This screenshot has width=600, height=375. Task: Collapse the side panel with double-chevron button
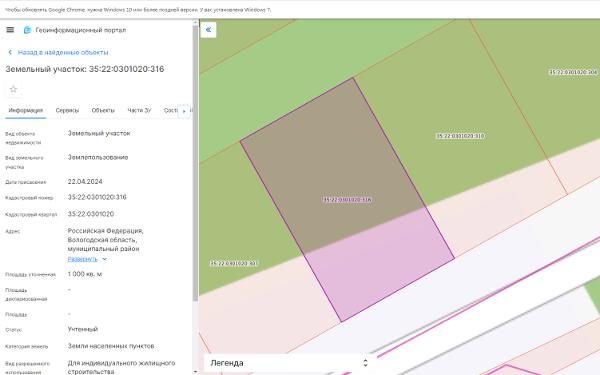coord(208,30)
